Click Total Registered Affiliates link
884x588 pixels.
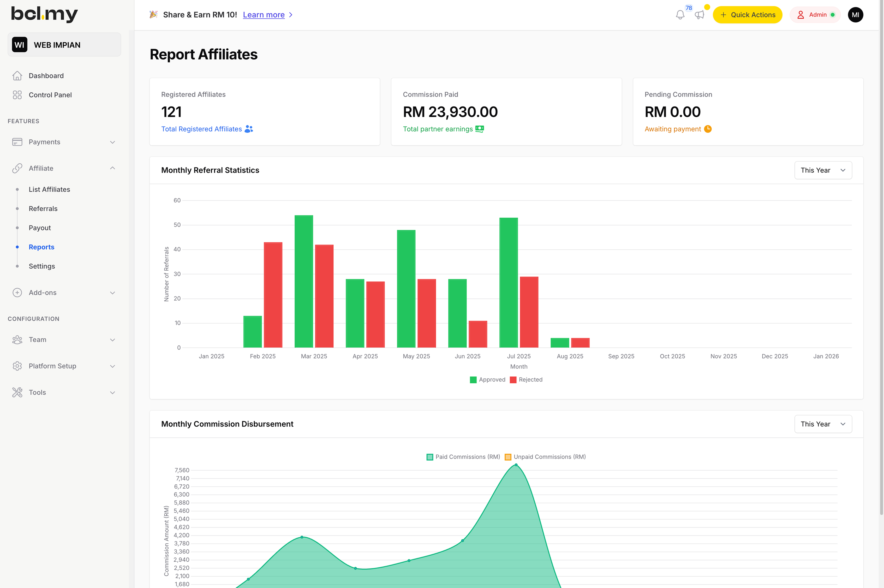(201, 129)
